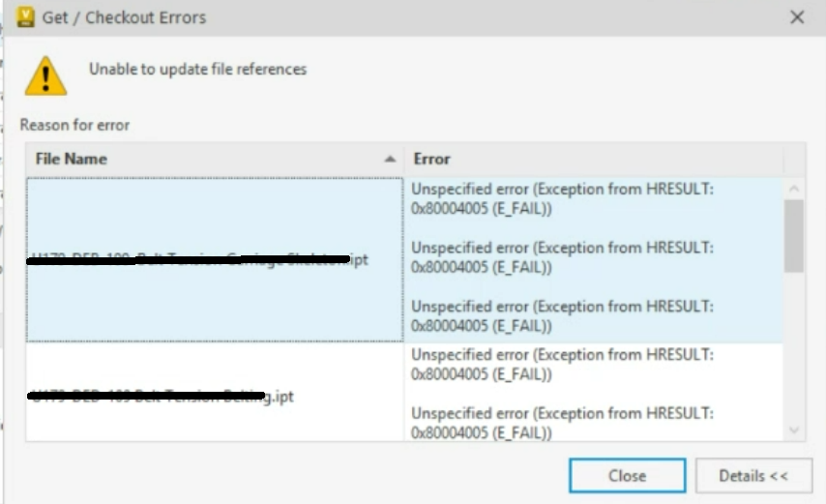
Task: Click third Unspecified error in highlighted row
Action: coord(562,316)
